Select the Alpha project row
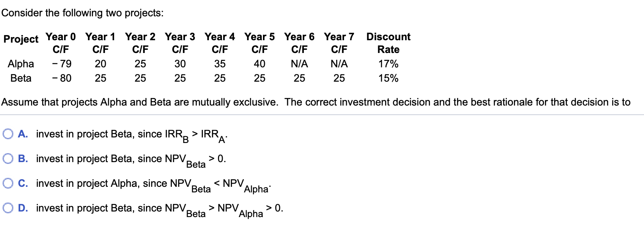Screen dimensions: 644x235 click(x=21, y=64)
